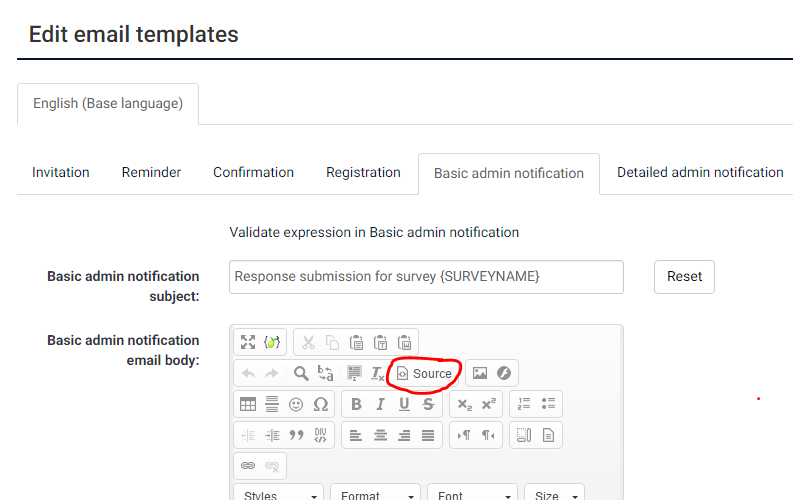Viewport: 793px width, 500px height.
Task: Insert an image in the editor
Action: 480,373
